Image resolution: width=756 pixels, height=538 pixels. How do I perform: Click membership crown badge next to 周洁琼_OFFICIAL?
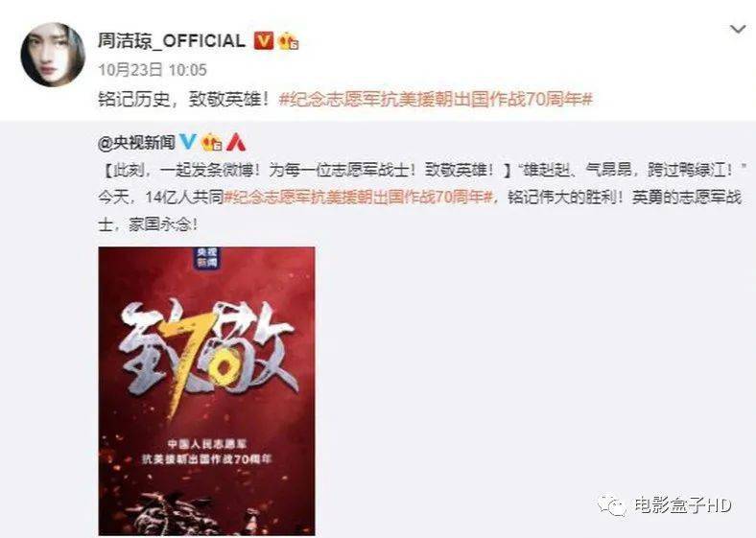(x=288, y=41)
